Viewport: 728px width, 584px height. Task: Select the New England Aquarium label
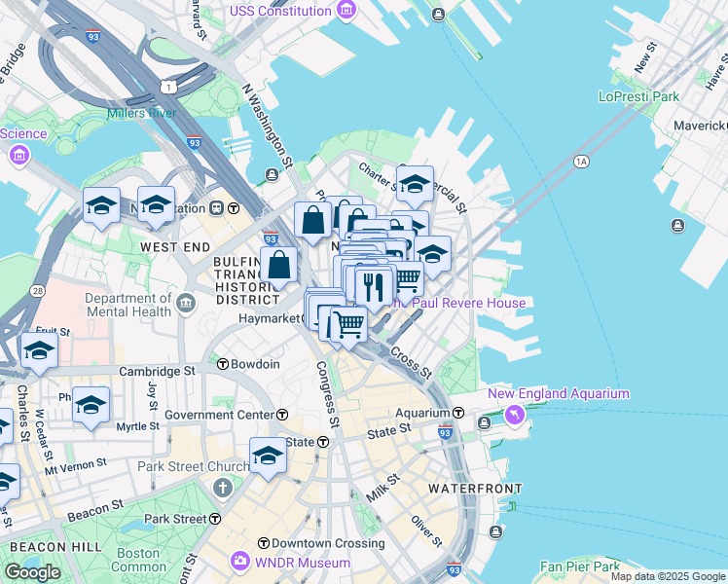pyautogui.click(x=559, y=393)
